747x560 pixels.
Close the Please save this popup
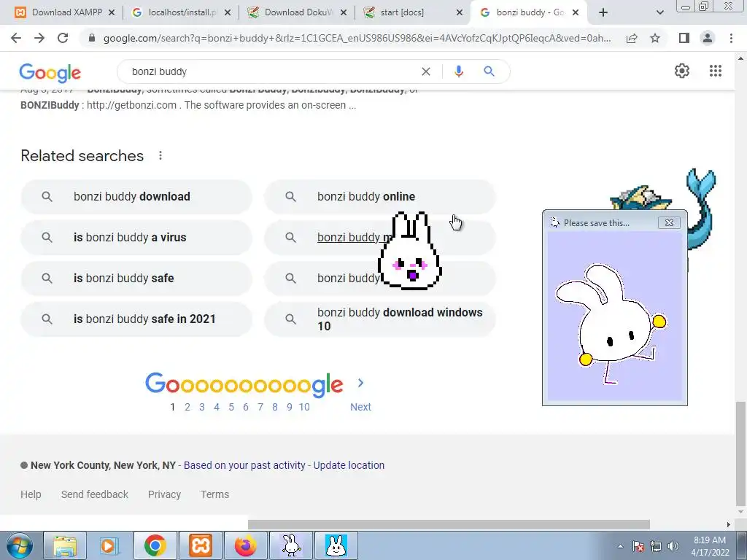pos(669,222)
